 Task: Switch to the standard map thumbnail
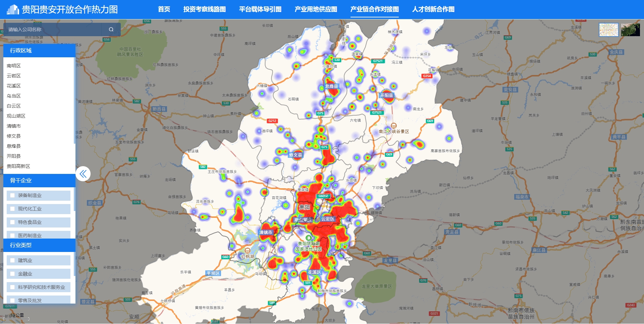[x=608, y=30]
